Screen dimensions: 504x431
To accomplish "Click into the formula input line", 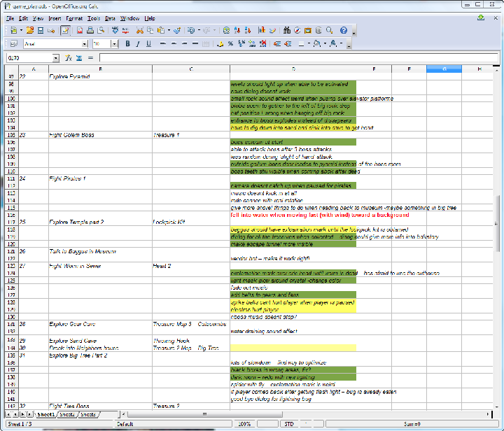I will [x=299, y=58].
